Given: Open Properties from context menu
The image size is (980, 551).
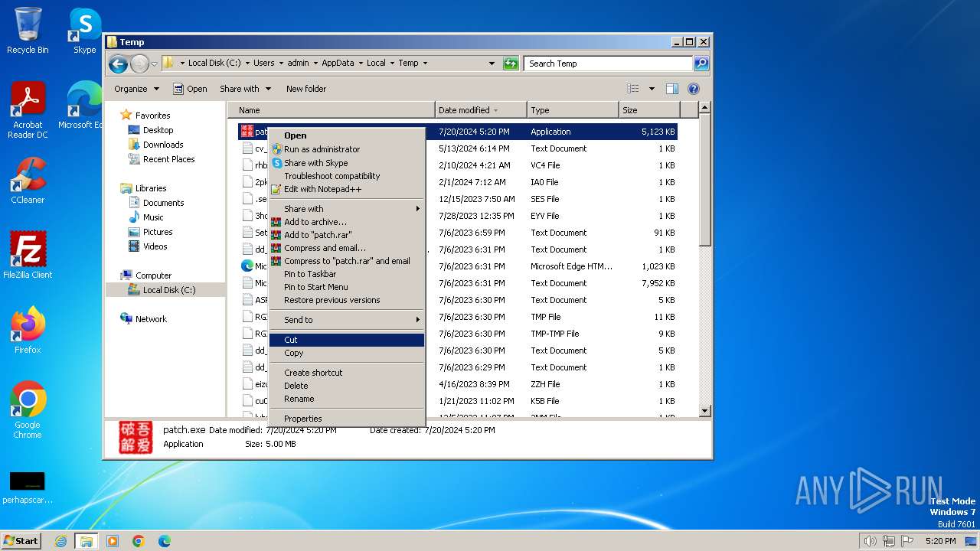Looking at the screenshot, I should pyautogui.click(x=347, y=419).
